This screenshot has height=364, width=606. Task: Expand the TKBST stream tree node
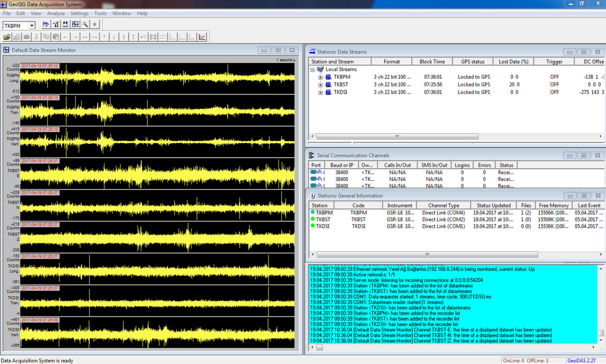(320, 85)
